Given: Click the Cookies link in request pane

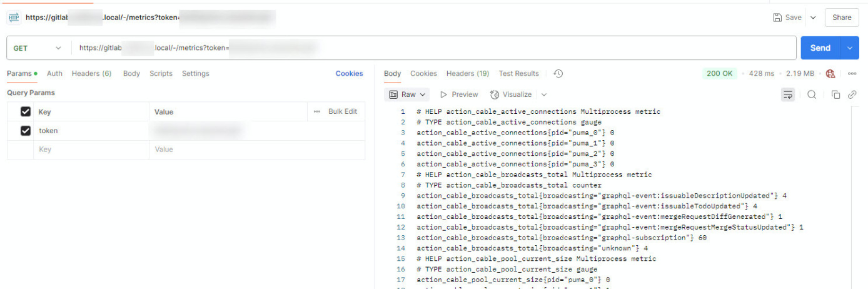Looking at the screenshot, I should pos(349,74).
